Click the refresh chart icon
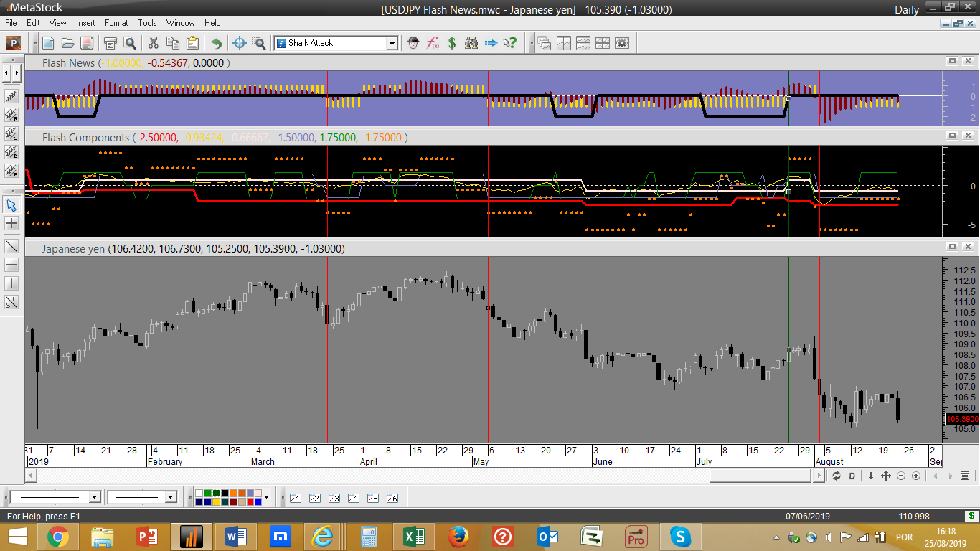Viewport: 980px width, 551px height. click(837, 476)
